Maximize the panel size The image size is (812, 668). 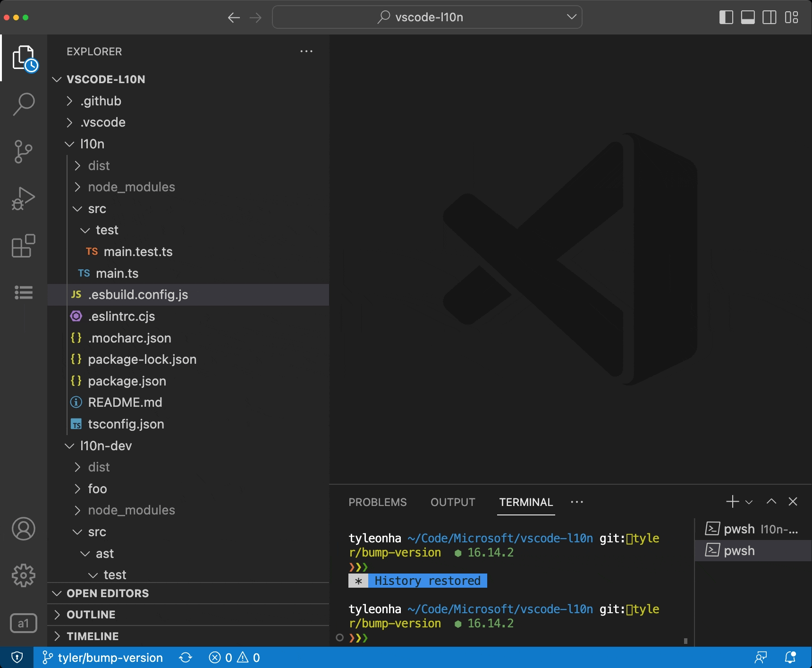pyautogui.click(x=771, y=502)
